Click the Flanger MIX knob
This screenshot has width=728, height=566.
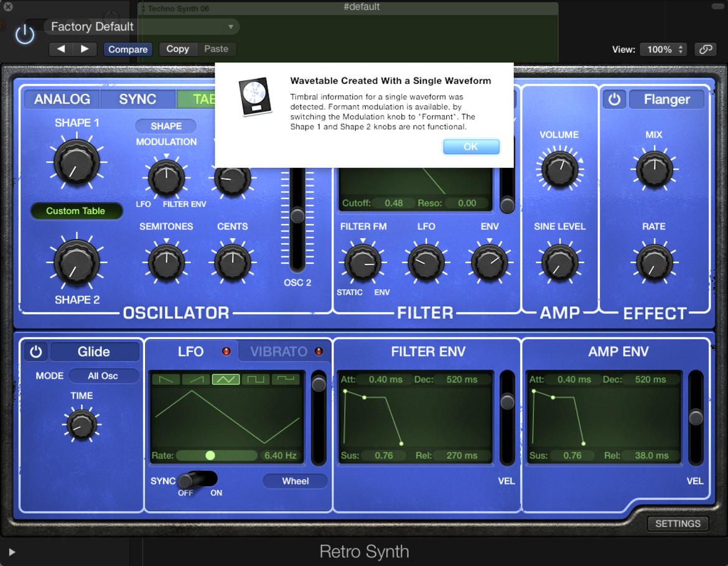point(654,169)
